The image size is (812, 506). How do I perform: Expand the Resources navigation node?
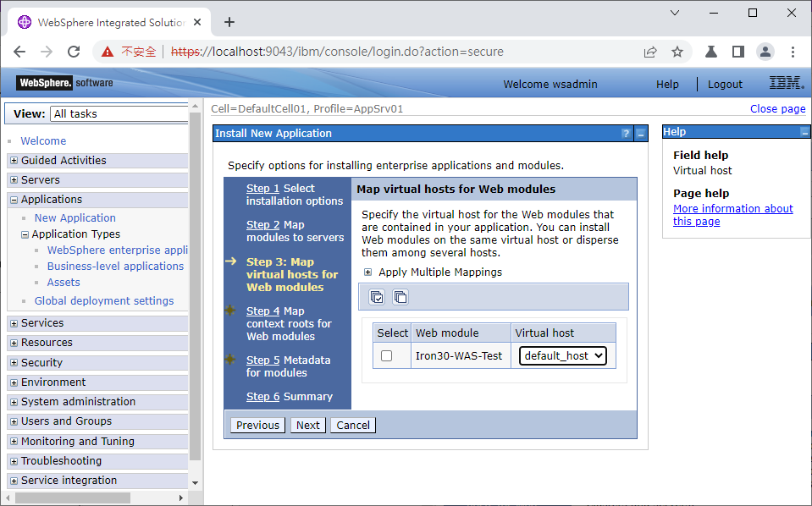(x=14, y=343)
